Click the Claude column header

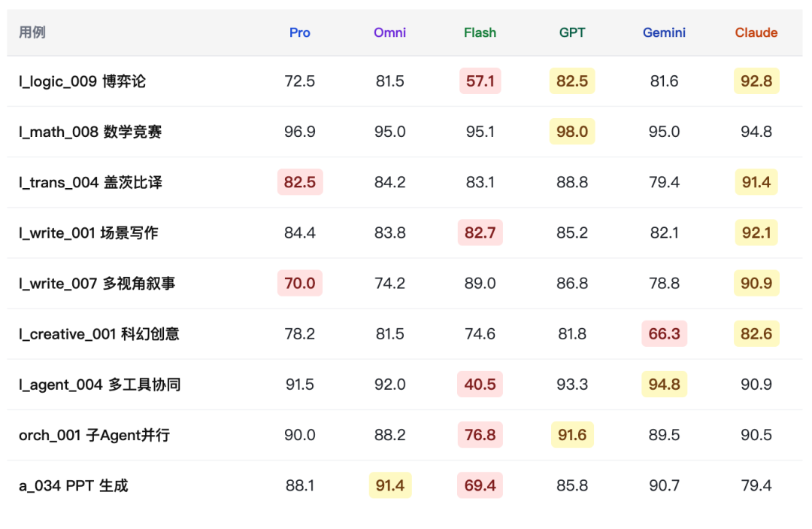[756, 32]
